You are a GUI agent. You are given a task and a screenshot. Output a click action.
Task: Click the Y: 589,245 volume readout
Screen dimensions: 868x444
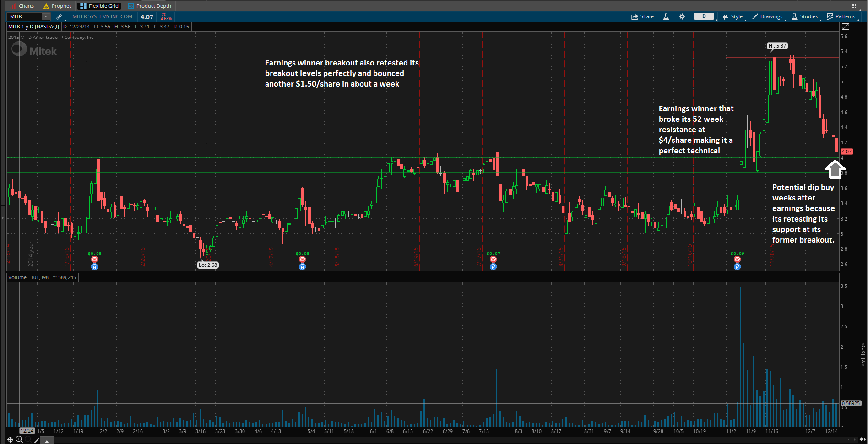pos(65,277)
